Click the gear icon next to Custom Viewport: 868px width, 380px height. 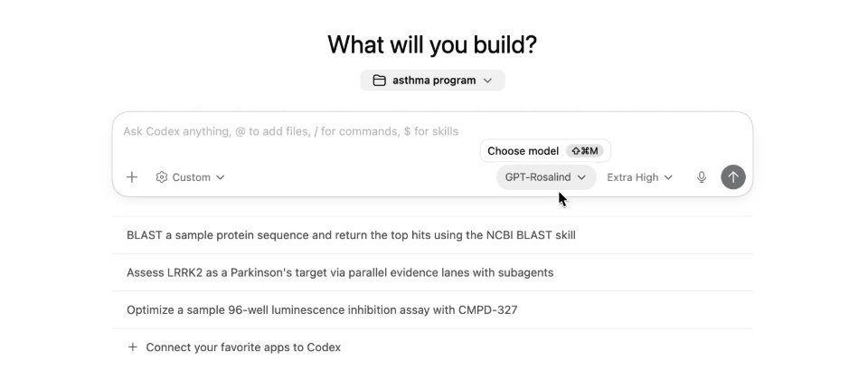pos(162,177)
